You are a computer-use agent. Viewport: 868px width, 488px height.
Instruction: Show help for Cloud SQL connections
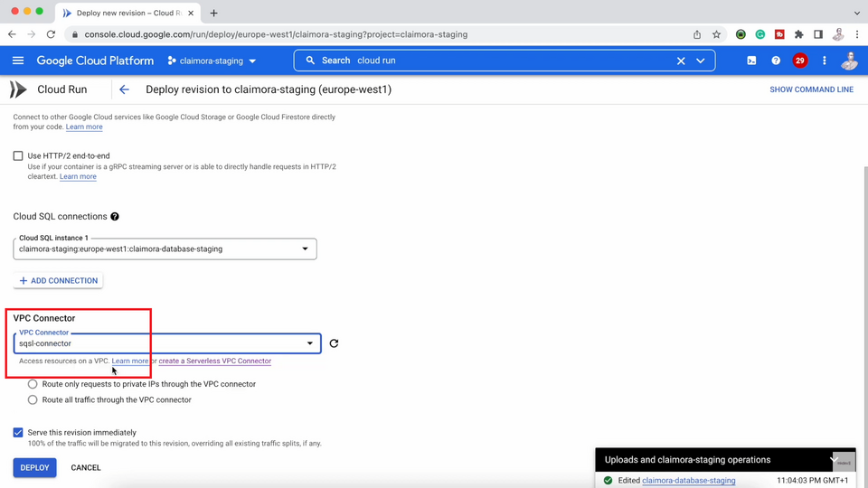[115, 216]
